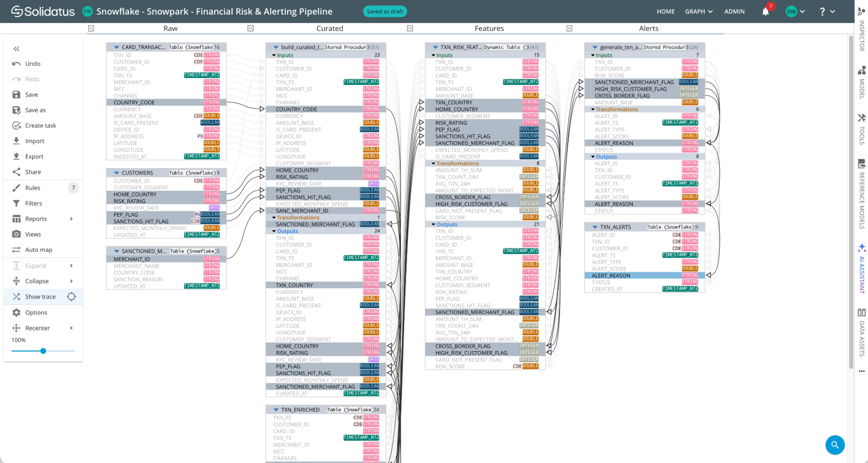The width and height of the screenshot is (868, 463).
Task: Open the Tools panel icon
Action: point(862,118)
